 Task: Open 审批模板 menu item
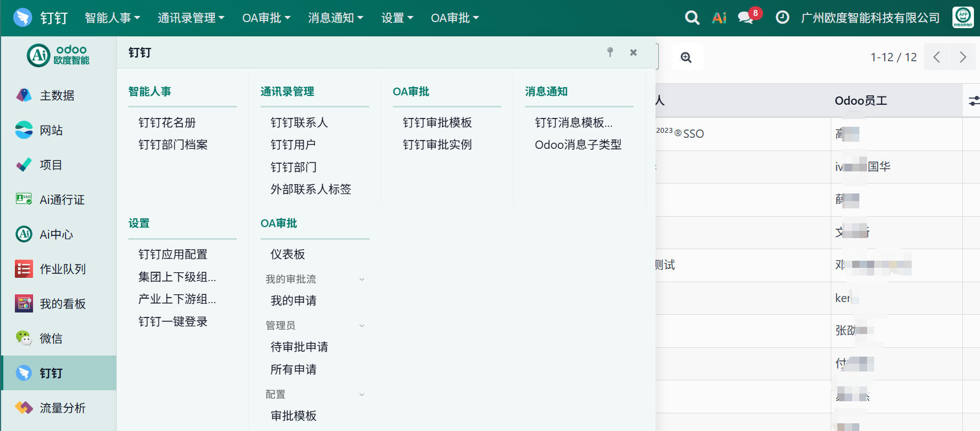coord(294,416)
